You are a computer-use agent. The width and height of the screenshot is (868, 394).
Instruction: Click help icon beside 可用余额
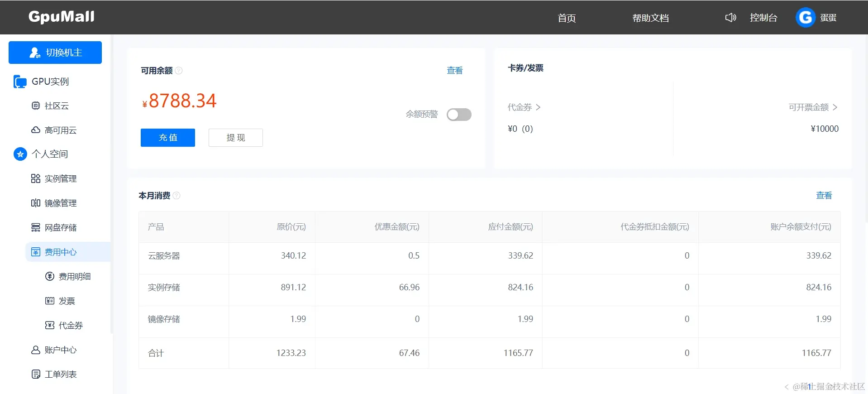click(x=179, y=71)
